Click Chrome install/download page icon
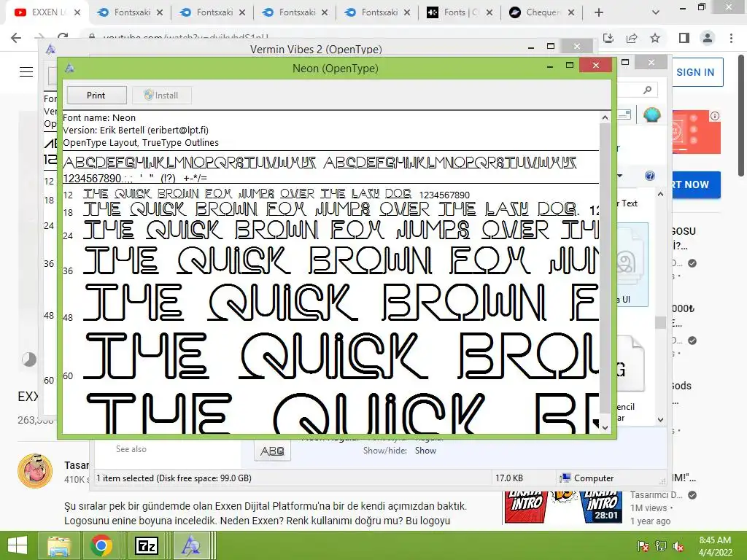Viewport: 747px width, 560px height. tap(608, 38)
